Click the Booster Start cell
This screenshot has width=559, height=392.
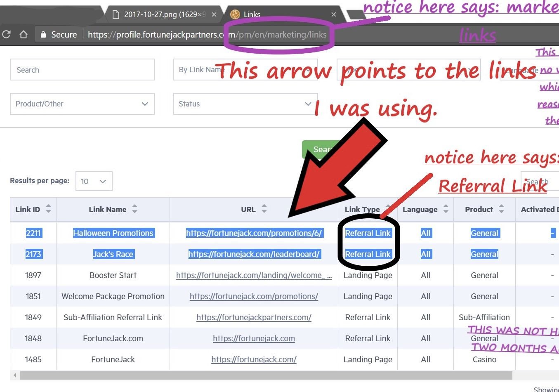[113, 275]
